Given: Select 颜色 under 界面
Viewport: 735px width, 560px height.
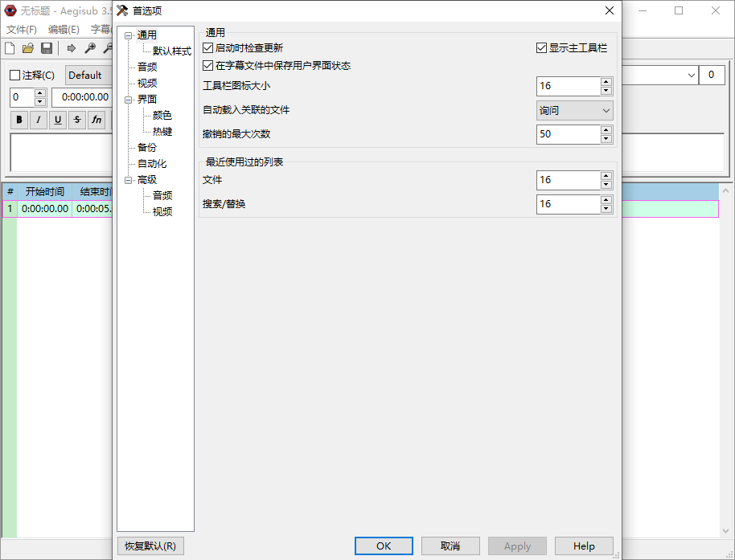Looking at the screenshot, I should pos(162,115).
